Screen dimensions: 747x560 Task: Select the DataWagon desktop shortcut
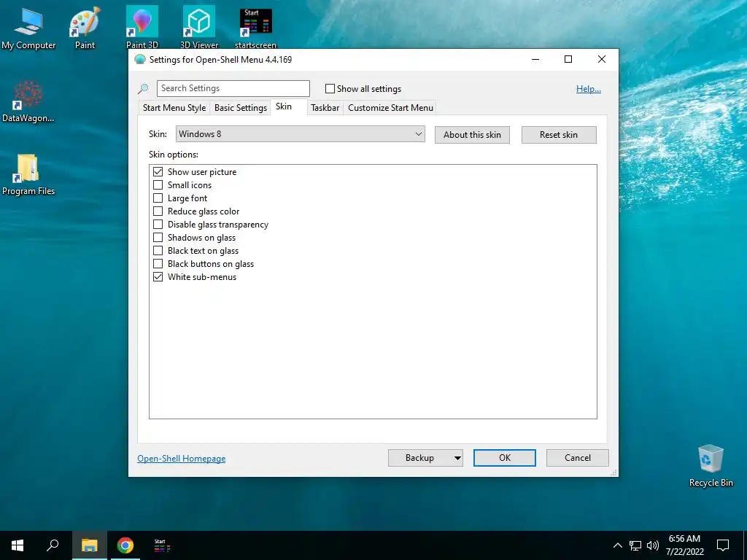tap(28, 101)
